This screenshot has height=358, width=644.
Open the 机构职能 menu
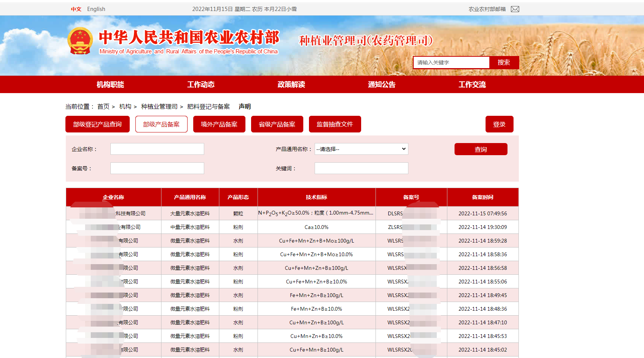[110, 84]
